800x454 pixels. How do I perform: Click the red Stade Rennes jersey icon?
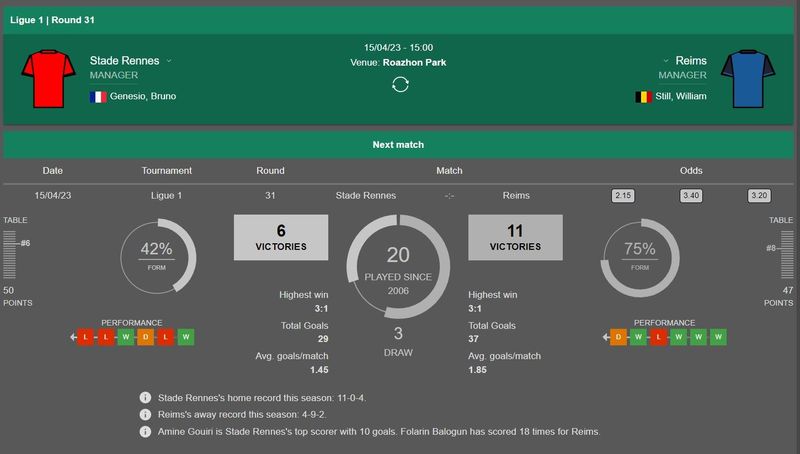coord(48,79)
